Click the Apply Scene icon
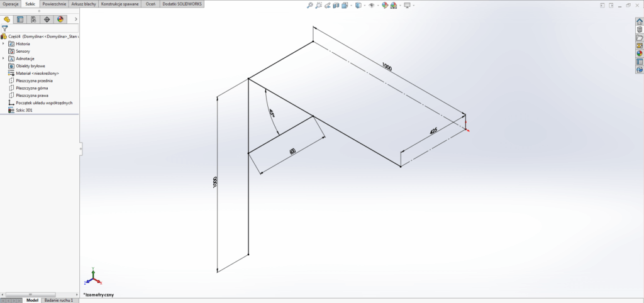Screen dimensions: 644x303 tap(394, 5)
